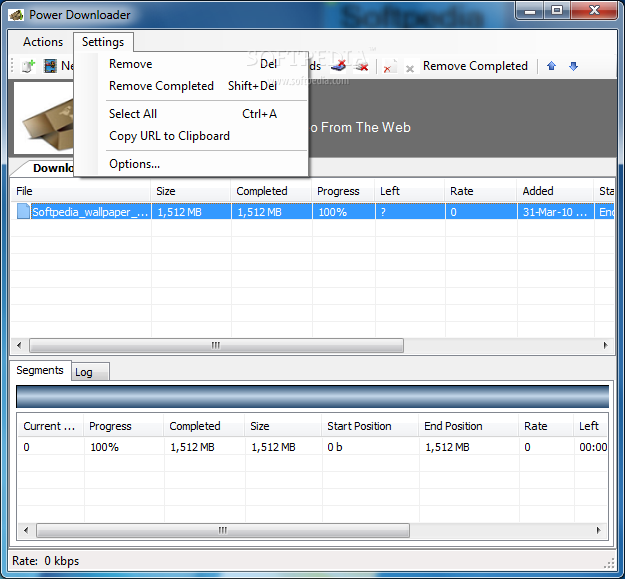Click segments Completed column header

point(204,426)
